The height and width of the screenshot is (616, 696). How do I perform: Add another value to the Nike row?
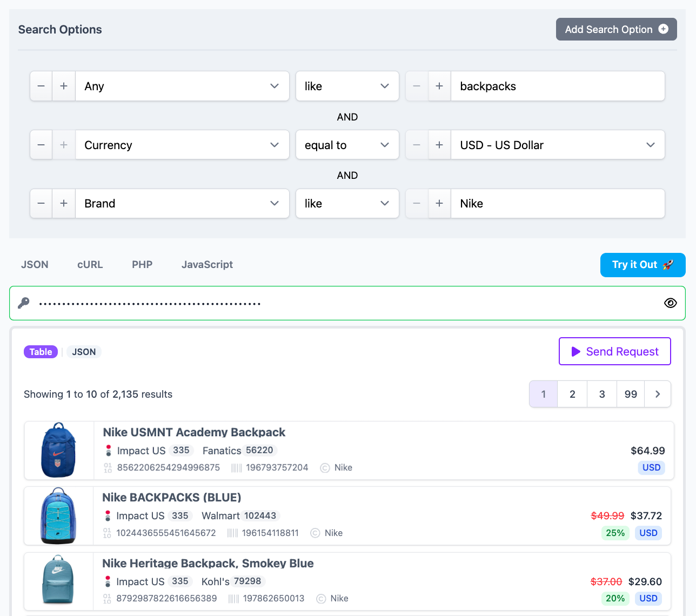[x=439, y=203]
